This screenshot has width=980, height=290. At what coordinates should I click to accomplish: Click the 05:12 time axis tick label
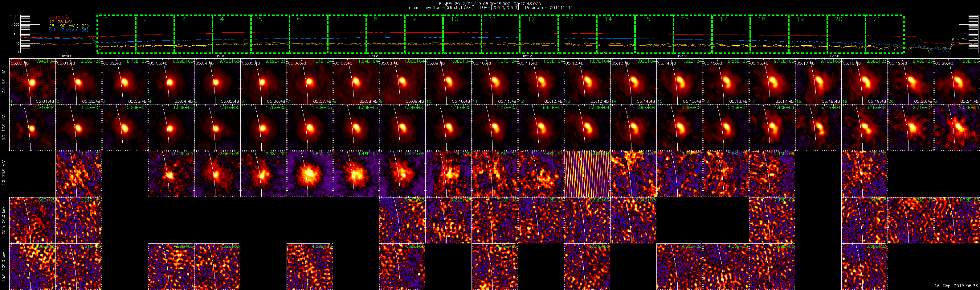pos(527,56)
